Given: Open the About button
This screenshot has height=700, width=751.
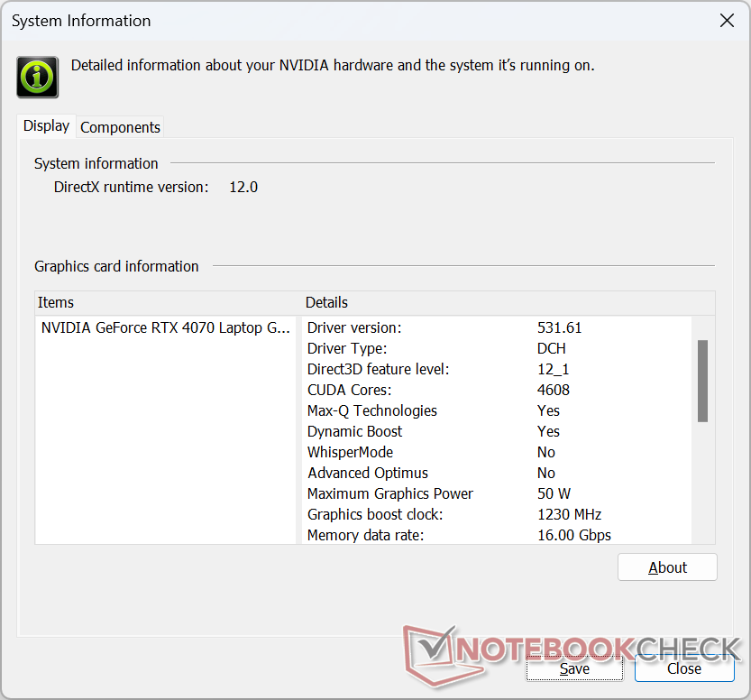Looking at the screenshot, I should (667, 567).
